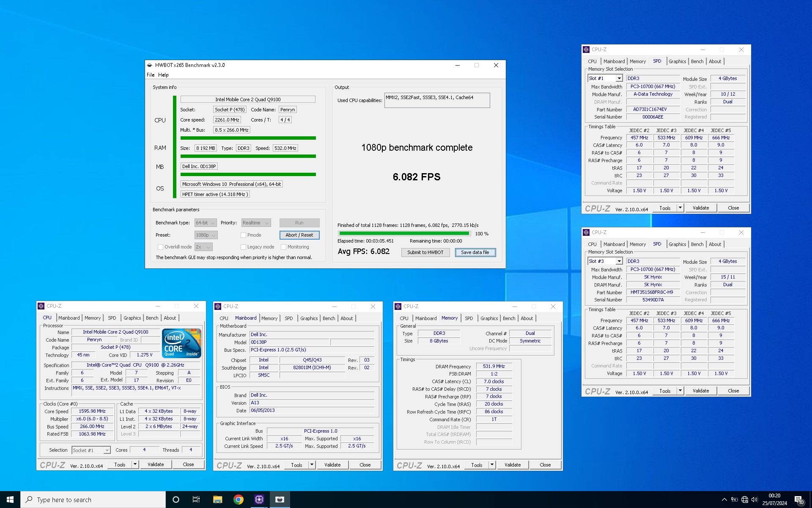
Task: Click Submit to HWBOT button
Action: (x=425, y=252)
